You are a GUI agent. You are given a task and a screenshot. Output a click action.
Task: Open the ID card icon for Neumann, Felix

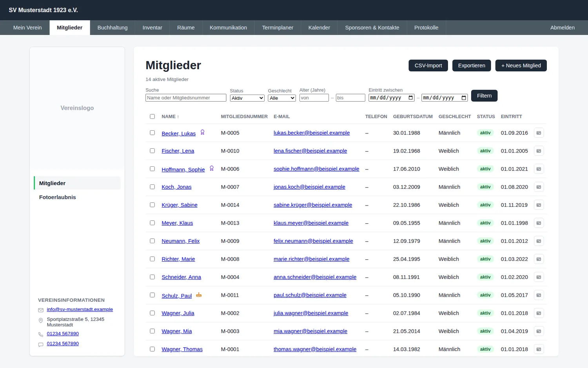[539, 241]
